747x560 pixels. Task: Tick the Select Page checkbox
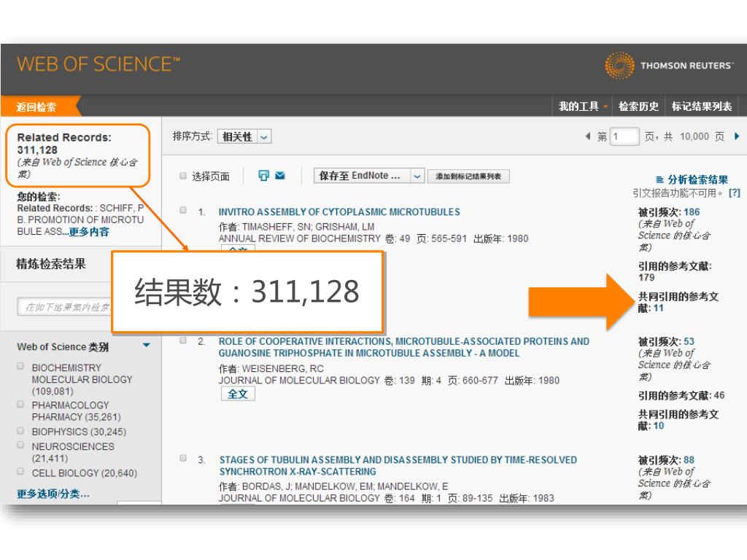point(183,176)
